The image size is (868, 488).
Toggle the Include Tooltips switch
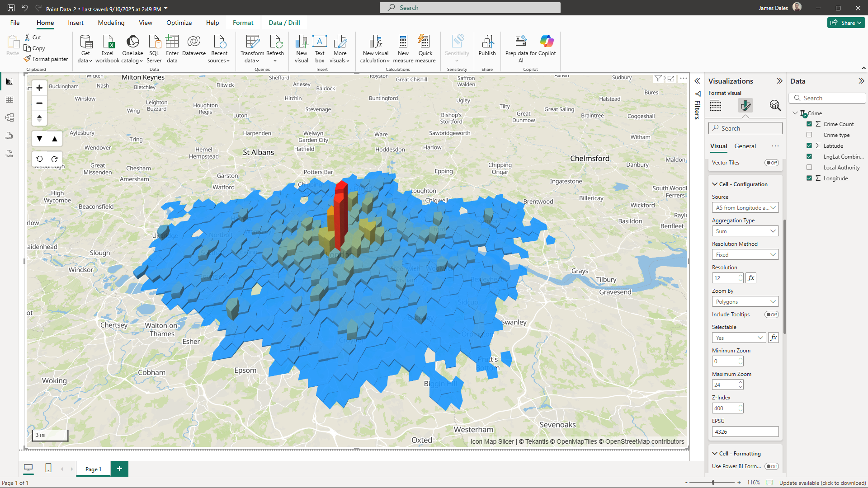(771, 314)
